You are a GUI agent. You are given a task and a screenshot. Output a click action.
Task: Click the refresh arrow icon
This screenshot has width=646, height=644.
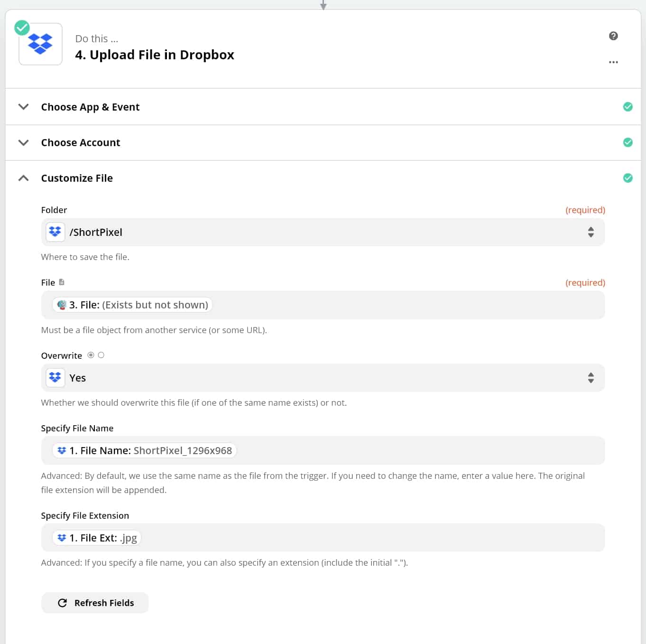[62, 603]
